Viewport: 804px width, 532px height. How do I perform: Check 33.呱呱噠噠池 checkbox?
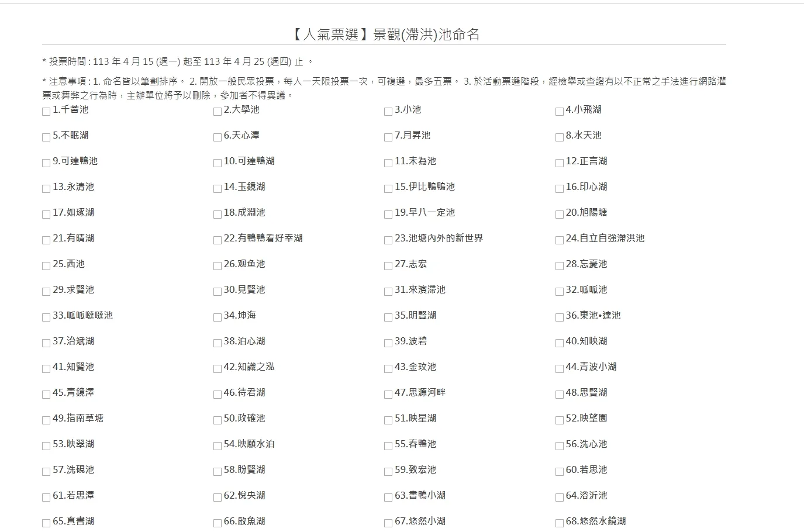46,317
